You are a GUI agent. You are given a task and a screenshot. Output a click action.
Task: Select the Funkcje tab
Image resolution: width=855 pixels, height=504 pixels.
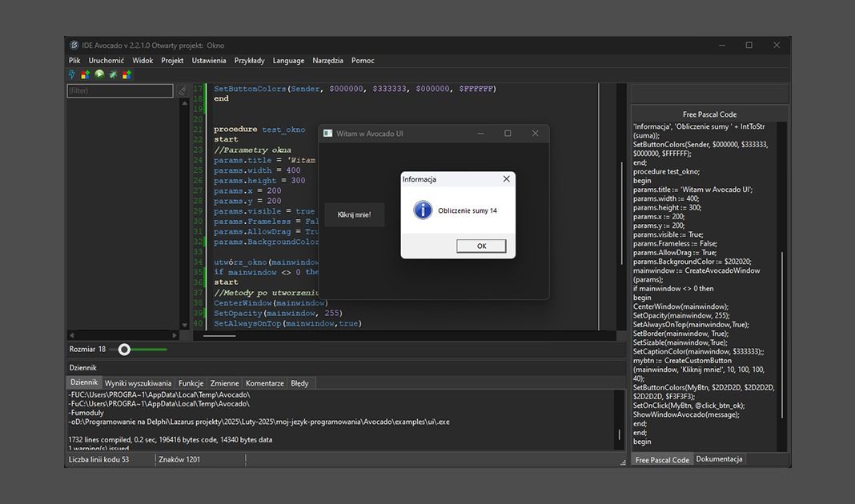click(191, 383)
